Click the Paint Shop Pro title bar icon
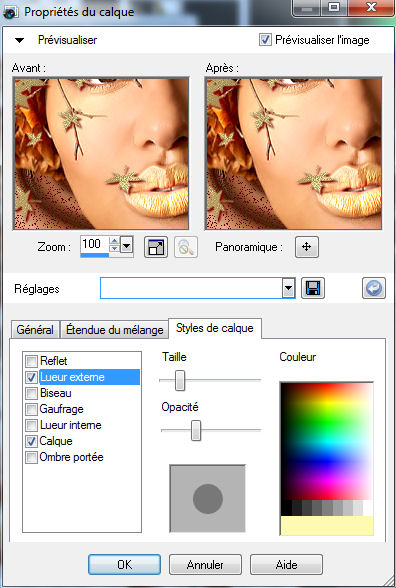The image size is (396, 588). pos(10,13)
